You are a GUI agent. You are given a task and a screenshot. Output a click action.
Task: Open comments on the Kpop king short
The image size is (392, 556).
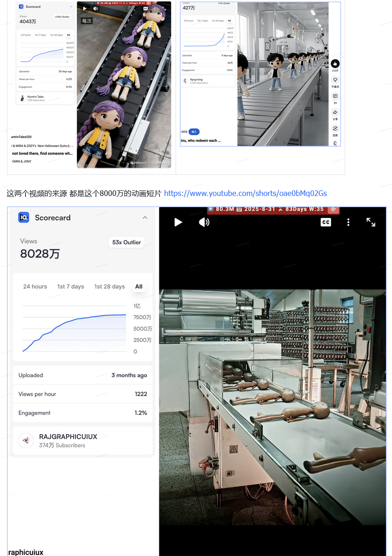point(335,96)
